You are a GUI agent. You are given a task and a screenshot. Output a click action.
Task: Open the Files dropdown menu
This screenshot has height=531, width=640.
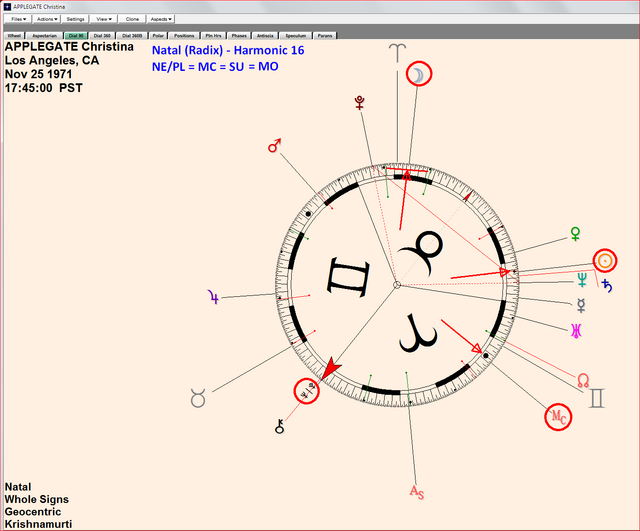18,19
